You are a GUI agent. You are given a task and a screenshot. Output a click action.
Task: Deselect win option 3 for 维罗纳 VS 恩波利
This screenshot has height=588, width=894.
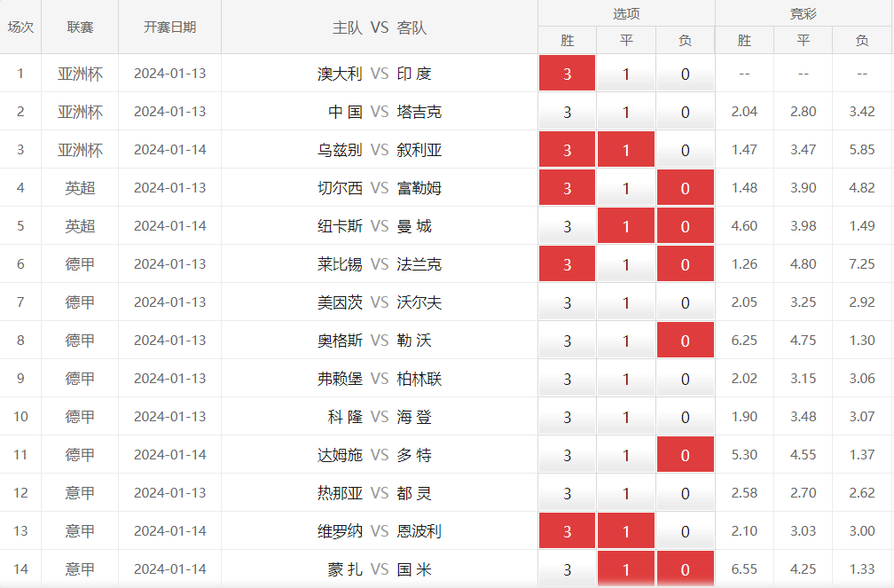pos(567,531)
